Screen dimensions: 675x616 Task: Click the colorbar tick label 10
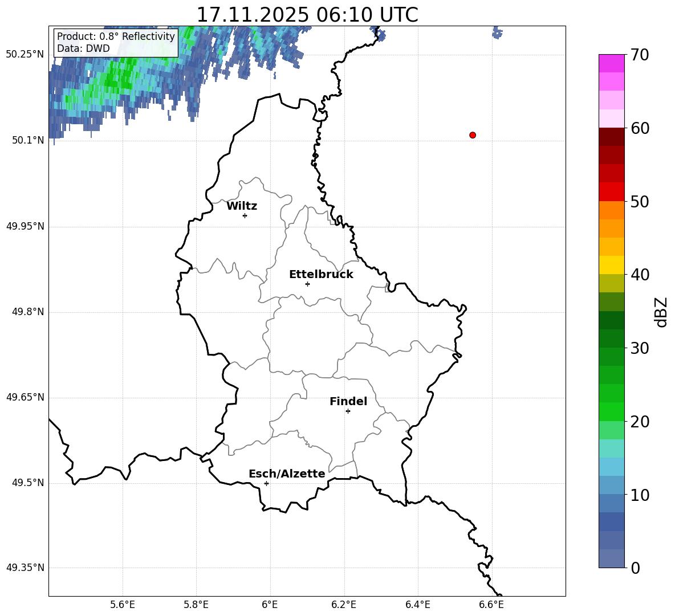640,495
